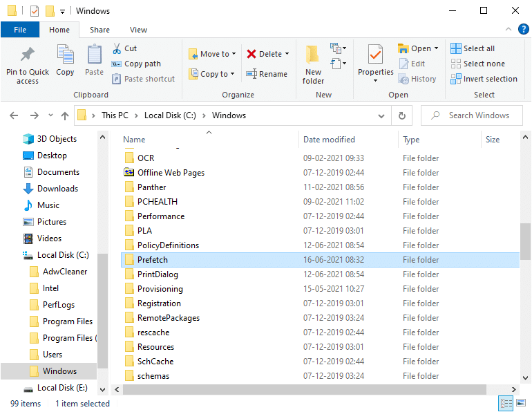The image size is (532, 412).
Task: Click the Cut scissors icon
Action: 117,48
